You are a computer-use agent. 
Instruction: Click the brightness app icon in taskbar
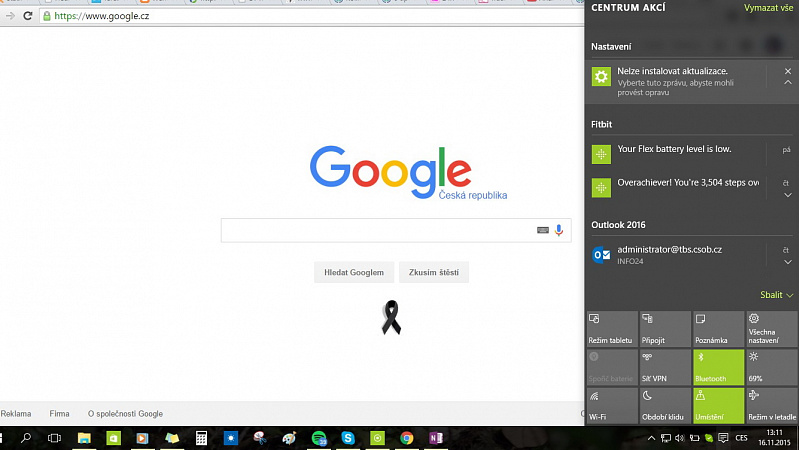click(231, 438)
